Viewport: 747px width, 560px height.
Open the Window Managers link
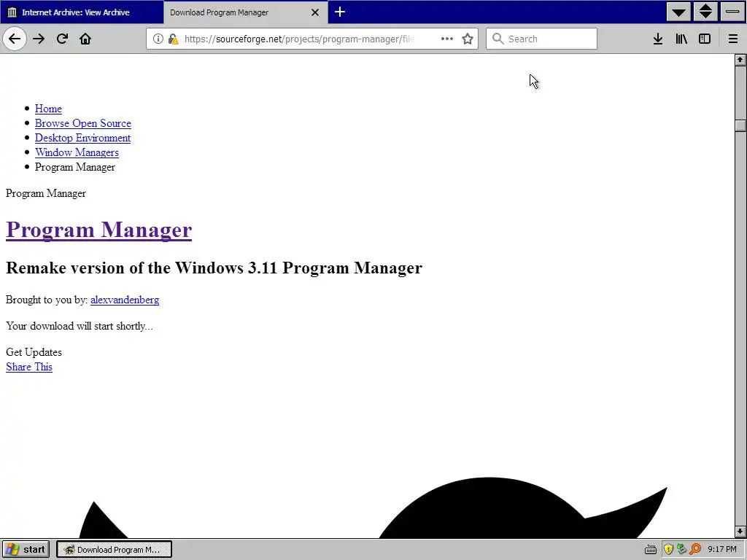(x=77, y=152)
